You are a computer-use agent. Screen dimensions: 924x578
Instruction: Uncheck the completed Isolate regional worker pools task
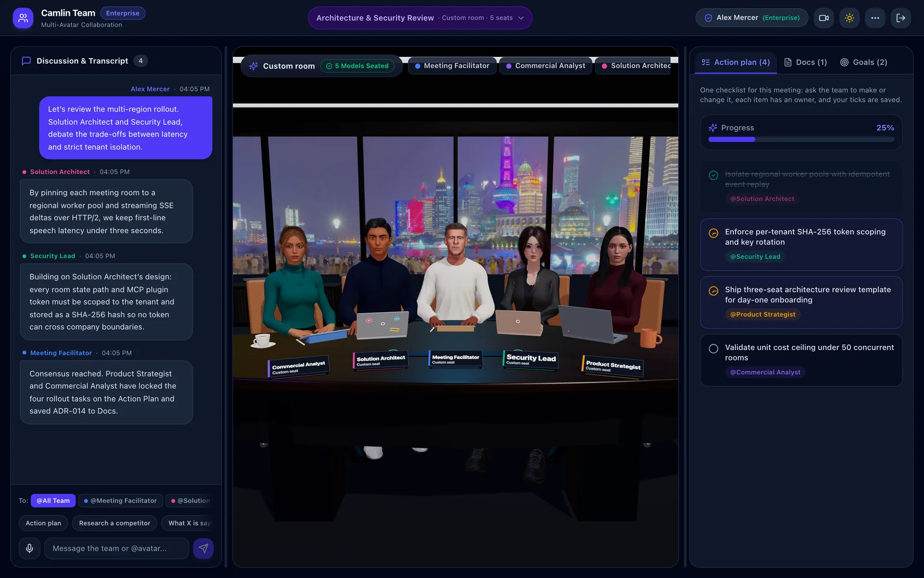(x=714, y=175)
